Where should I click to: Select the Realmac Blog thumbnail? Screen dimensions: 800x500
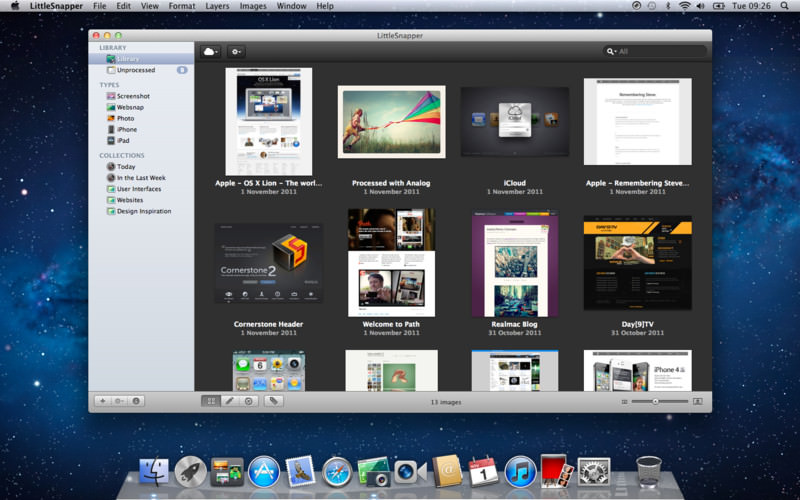[x=514, y=264]
